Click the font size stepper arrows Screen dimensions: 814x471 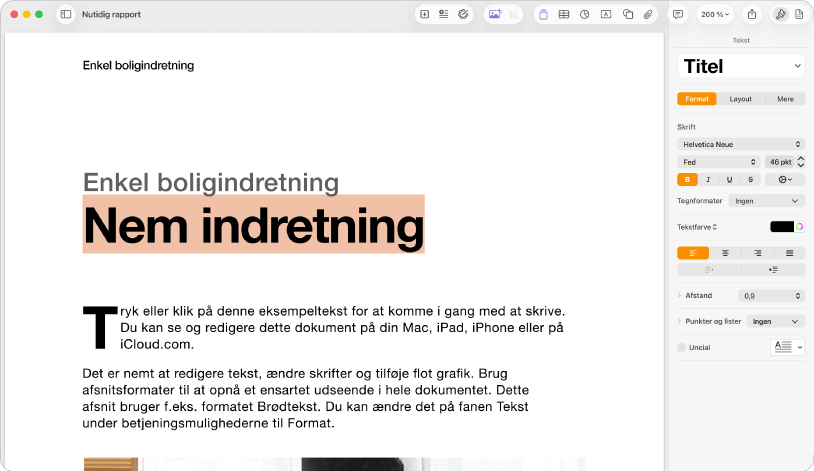(801, 162)
